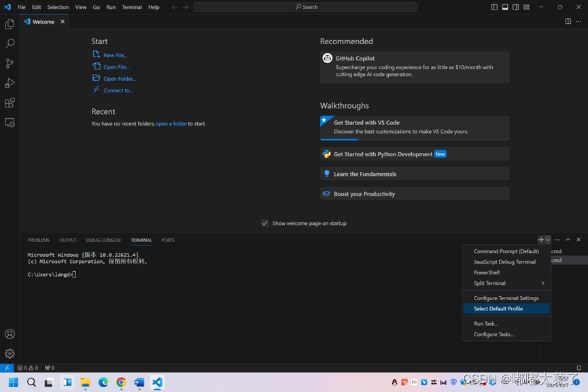Open the Search view in activity bar
Screen dimensions: 588x392
[10, 43]
